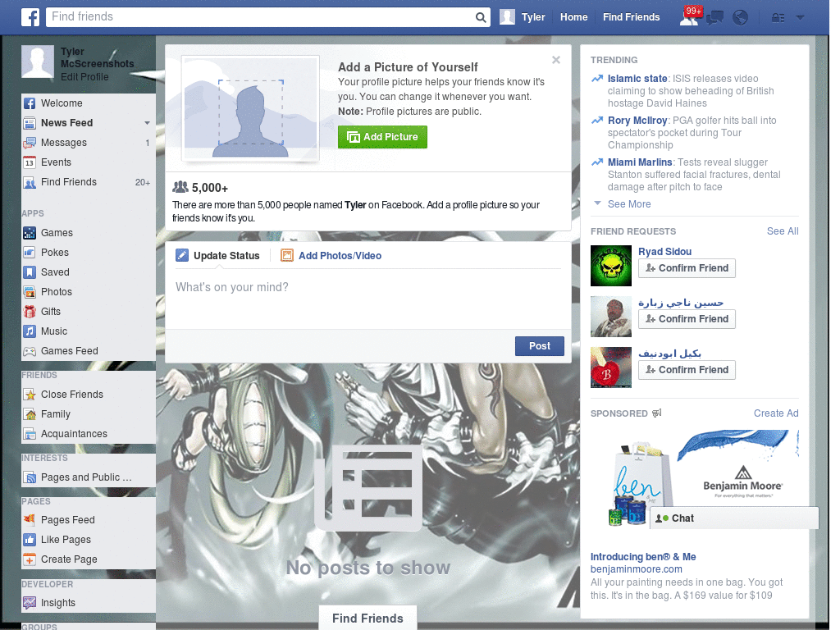The image size is (840, 630).
Task: Open the notifications globe icon
Action: click(x=741, y=18)
